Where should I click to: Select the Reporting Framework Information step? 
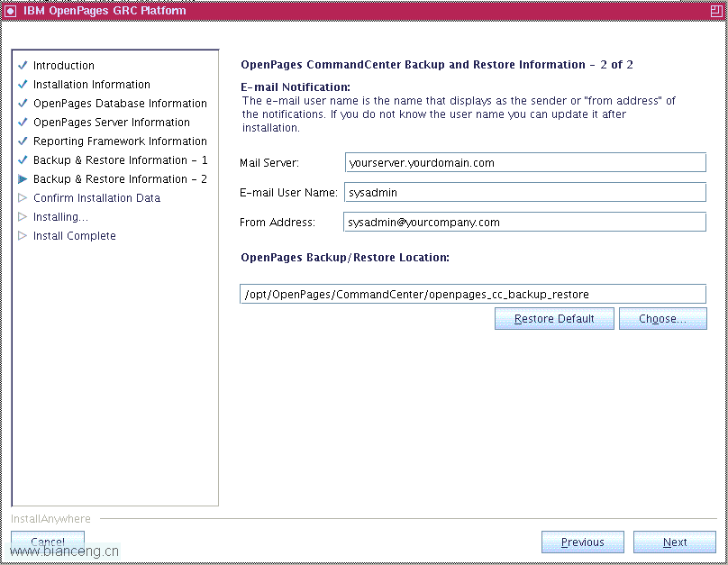tap(120, 141)
